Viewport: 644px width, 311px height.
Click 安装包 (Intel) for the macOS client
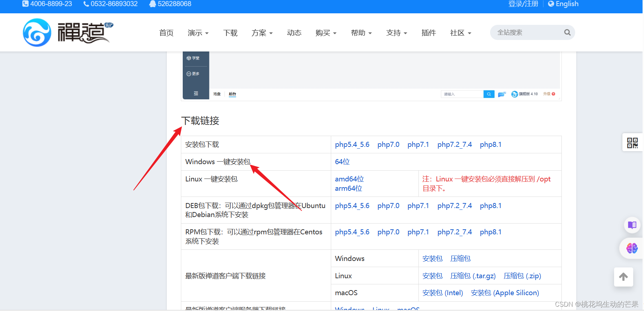pos(443,293)
